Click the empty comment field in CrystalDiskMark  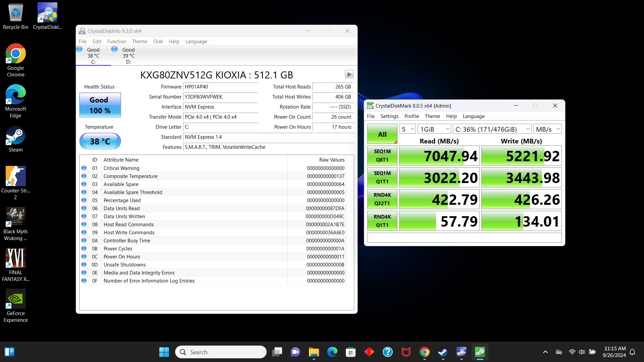[x=464, y=238]
